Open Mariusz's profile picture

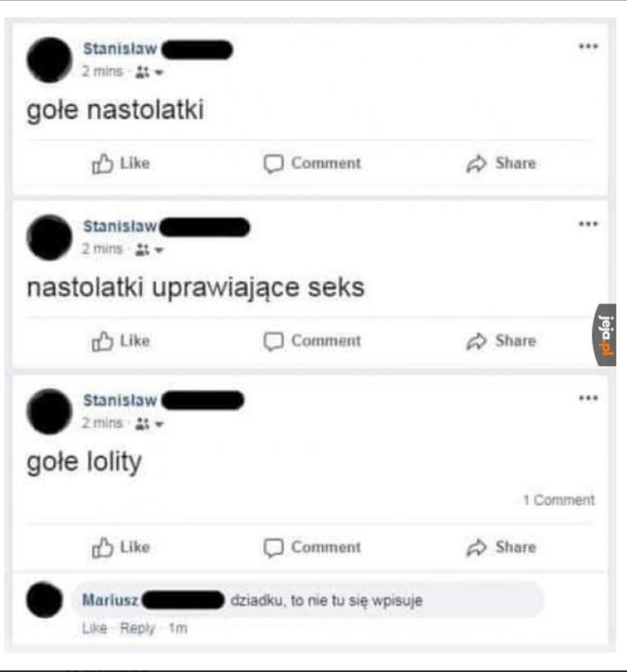[45, 600]
